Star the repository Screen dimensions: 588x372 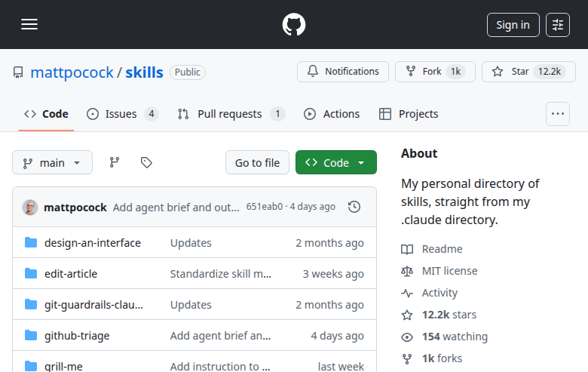pos(528,72)
